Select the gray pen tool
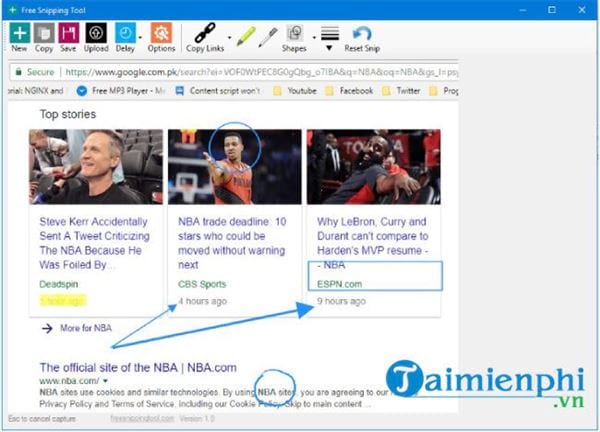The image size is (600, 432). point(268,37)
